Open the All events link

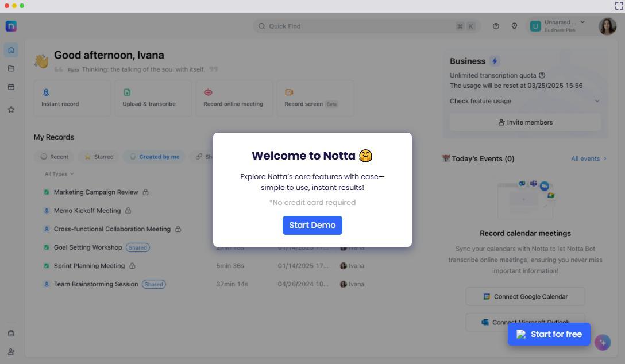coord(588,158)
